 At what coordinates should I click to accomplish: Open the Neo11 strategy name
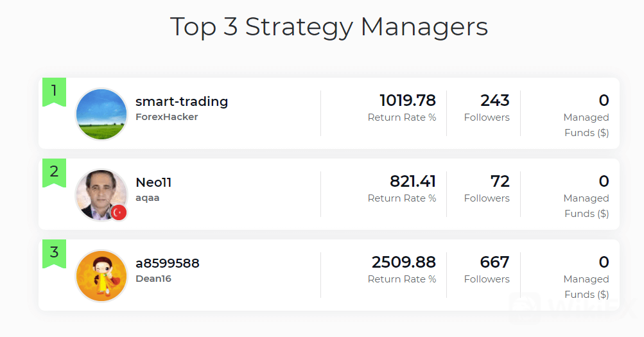click(153, 182)
